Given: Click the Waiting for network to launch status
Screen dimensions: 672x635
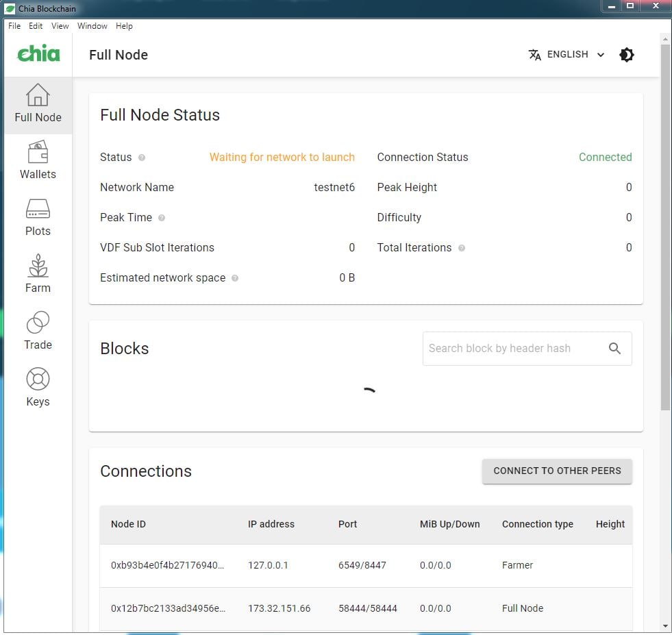Looking at the screenshot, I should coord(282,158).
